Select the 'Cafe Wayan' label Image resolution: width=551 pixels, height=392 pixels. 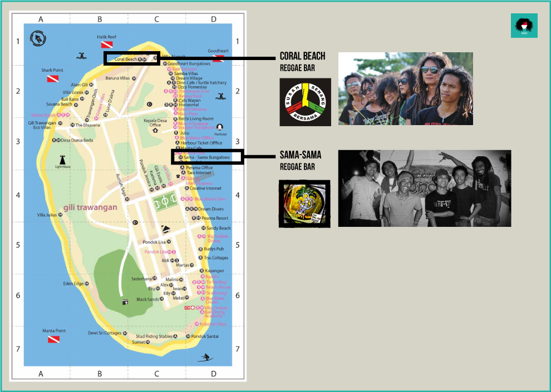(x=189, y=101)
